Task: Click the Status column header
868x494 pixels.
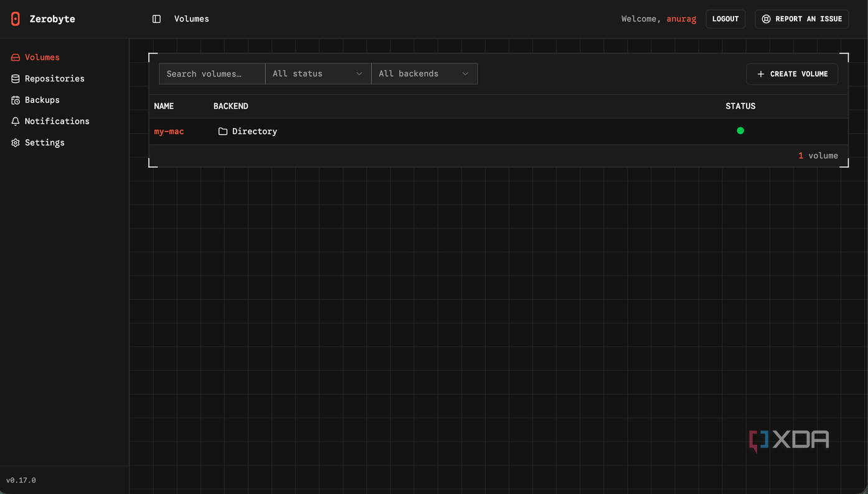Action: coord(740,106)
